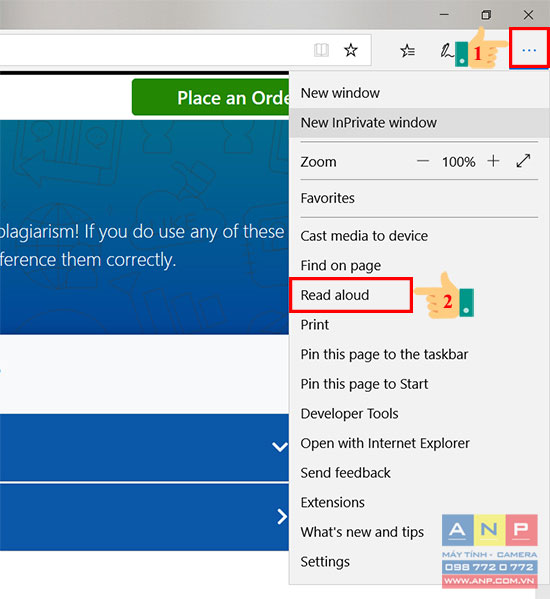Select Read aloud from the menu
Screen dimensions: 550x599
click(335, 295)
